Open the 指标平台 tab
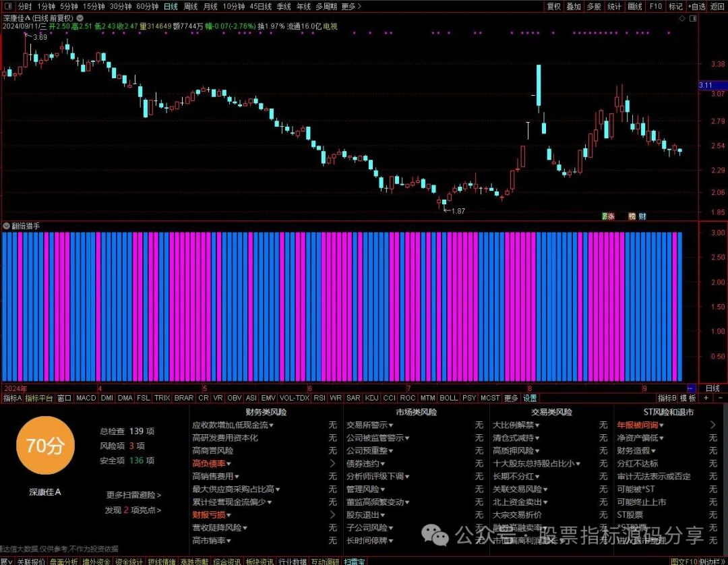The image size is (728, 565). click(x=38, y=398)
